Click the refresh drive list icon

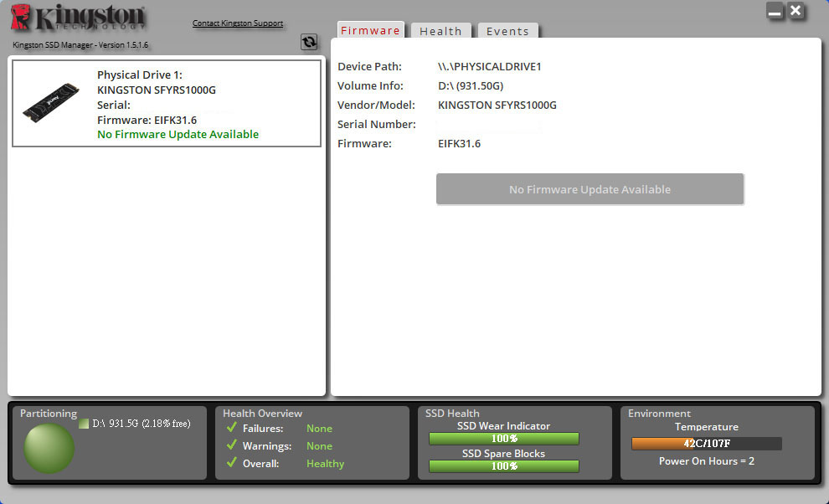pos(309,42)
